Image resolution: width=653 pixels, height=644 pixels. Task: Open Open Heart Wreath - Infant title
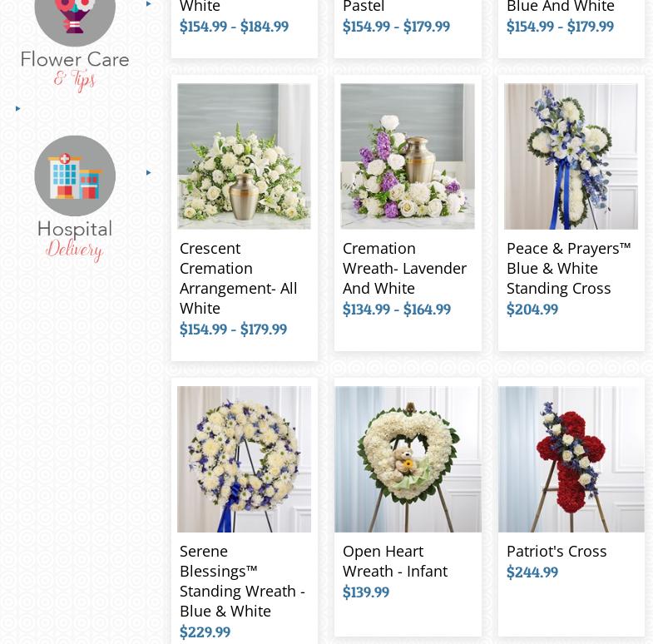coord(395,561)
